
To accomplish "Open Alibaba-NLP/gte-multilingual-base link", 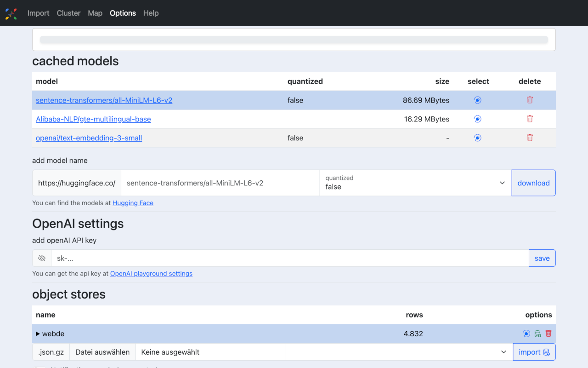I will [93, 119].
